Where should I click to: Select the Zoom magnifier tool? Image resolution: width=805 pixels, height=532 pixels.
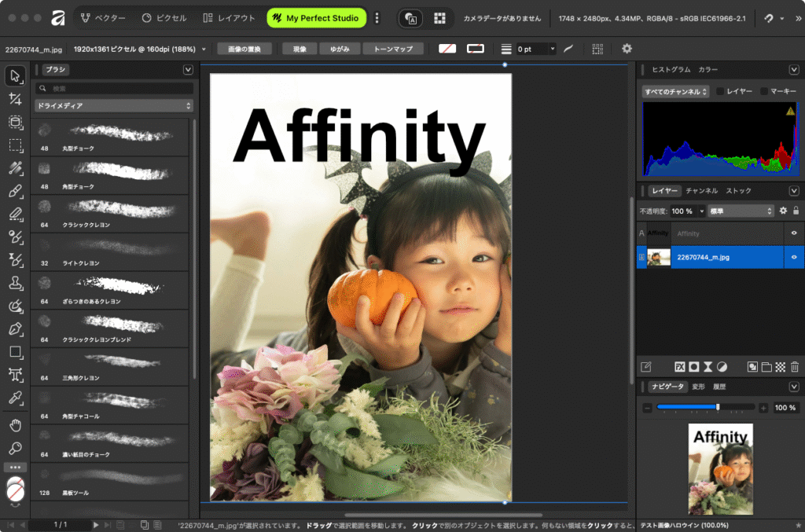[15, 448]
